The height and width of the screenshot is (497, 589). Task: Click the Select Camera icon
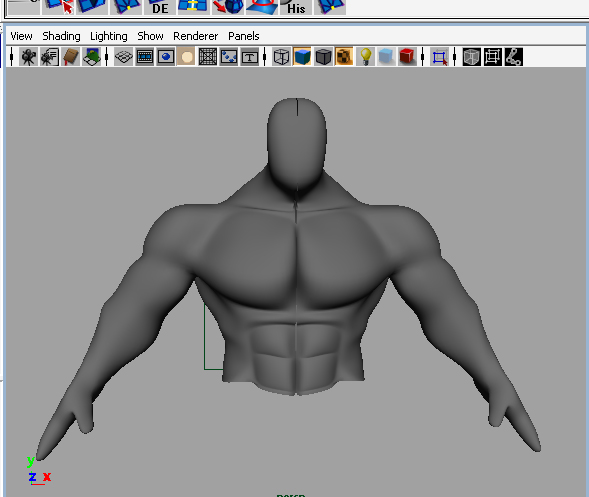click(x=28, y=57)
